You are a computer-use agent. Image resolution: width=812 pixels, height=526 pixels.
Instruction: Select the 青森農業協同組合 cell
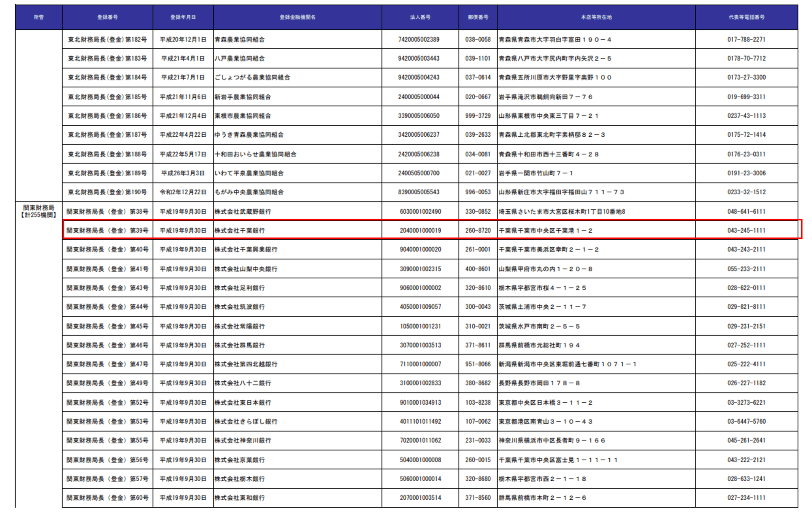(239, 40)
